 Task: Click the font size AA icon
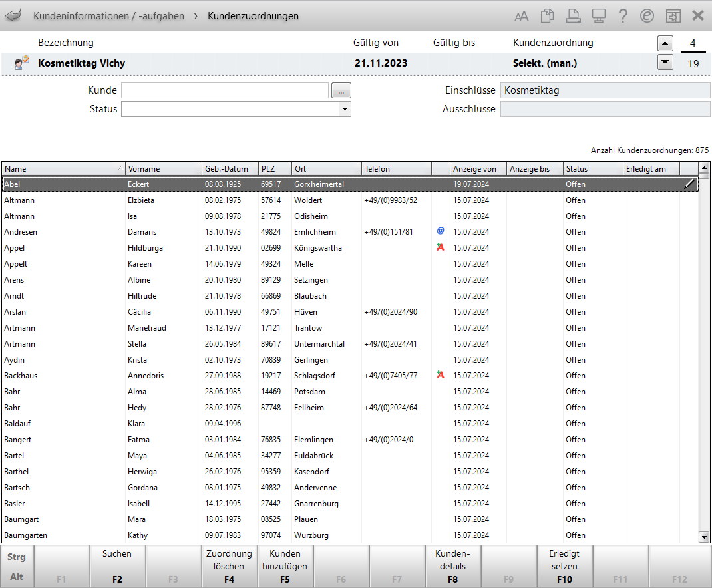coord(522,16)
